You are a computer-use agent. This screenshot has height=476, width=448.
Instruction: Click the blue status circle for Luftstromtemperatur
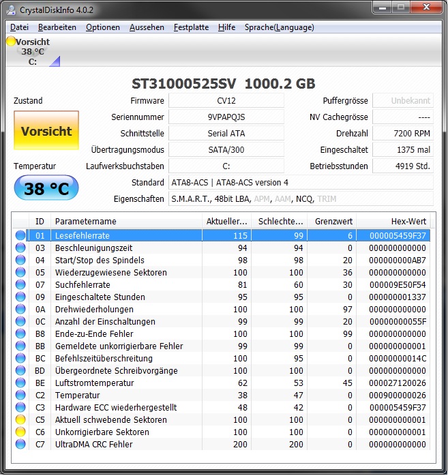coord(20,383)
